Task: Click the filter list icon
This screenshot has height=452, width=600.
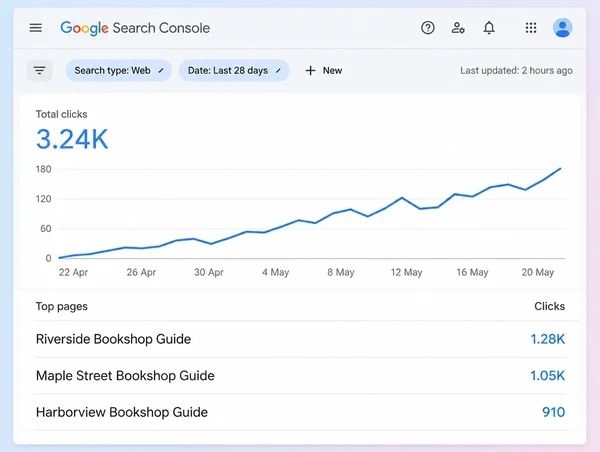Action: pyautogui.click(x=39, y=70)
